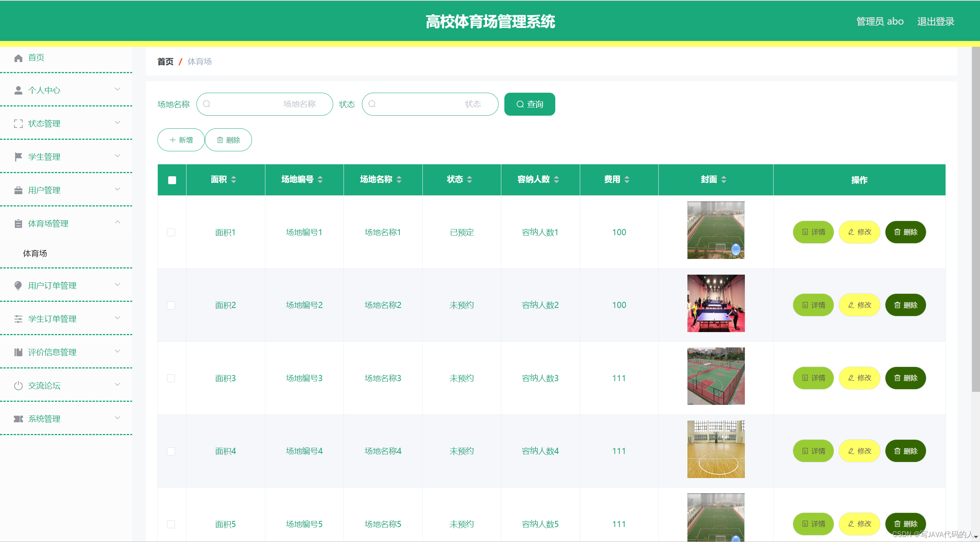Open 详情 for 场地名称4

tap(813, 451)
